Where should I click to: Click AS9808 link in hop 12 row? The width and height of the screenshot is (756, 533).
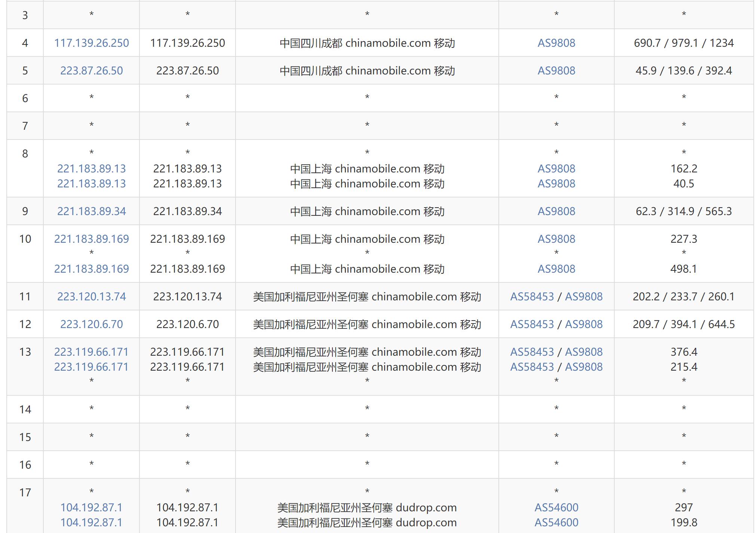[x=584, y=324]
